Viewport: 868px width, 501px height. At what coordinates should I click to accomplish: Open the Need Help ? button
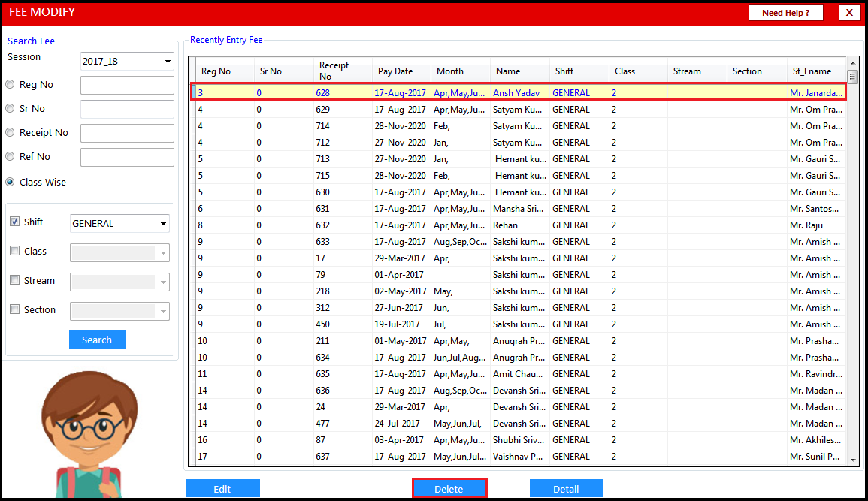tap(786, 13)
